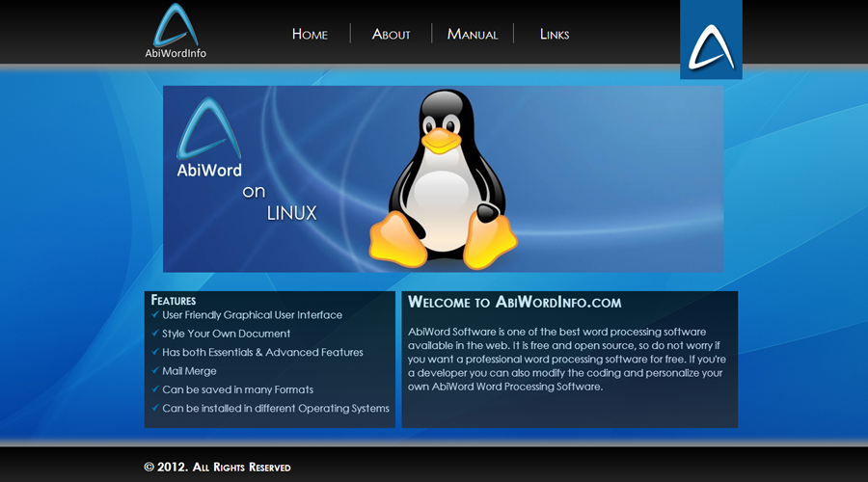The image size is (868, 482).
Task: Click the 'AbiWord' text in the banner
Action: [x=209, y=170]
